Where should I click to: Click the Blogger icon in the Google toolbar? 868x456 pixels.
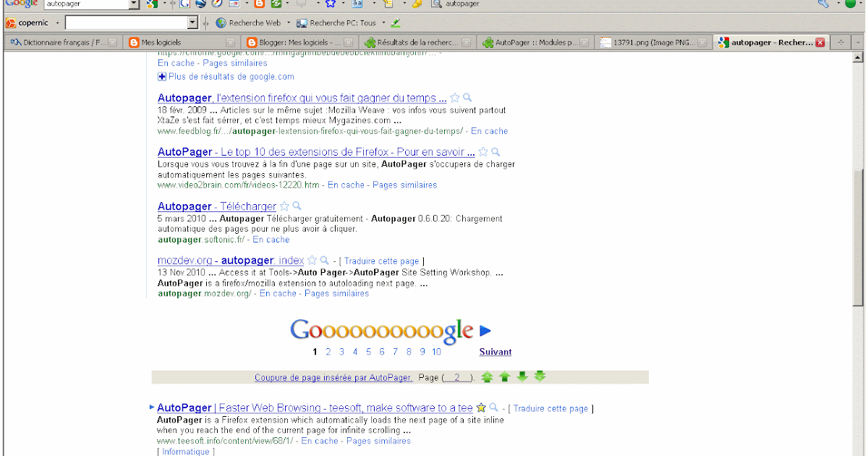click(259, 4)
